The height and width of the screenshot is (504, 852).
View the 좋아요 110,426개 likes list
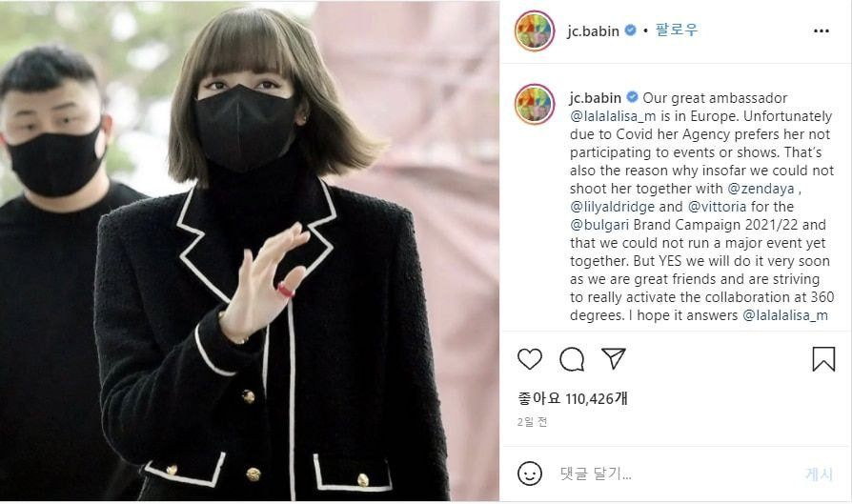[x=573, y=398]
